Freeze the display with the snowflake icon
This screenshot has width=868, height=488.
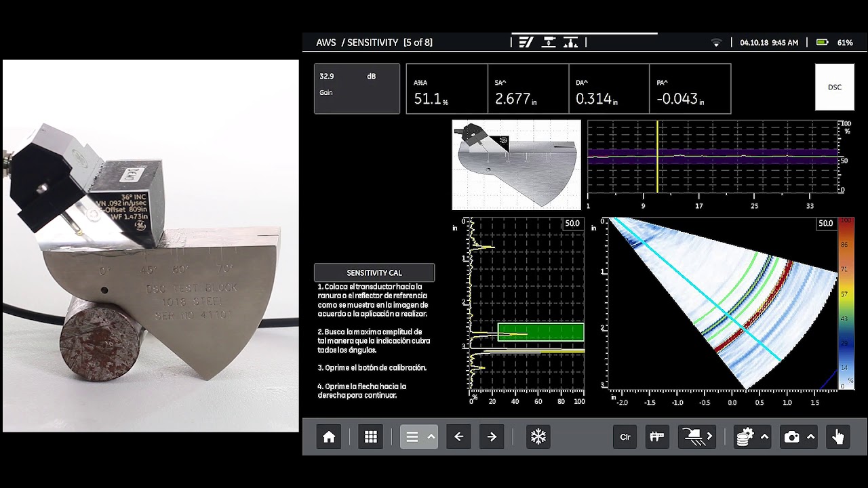tap(538, 437)
